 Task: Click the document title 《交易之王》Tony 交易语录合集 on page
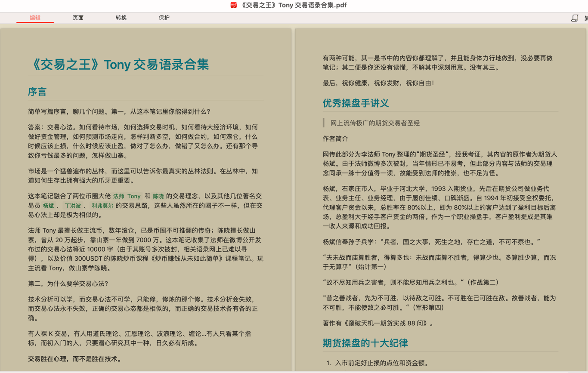118,65
